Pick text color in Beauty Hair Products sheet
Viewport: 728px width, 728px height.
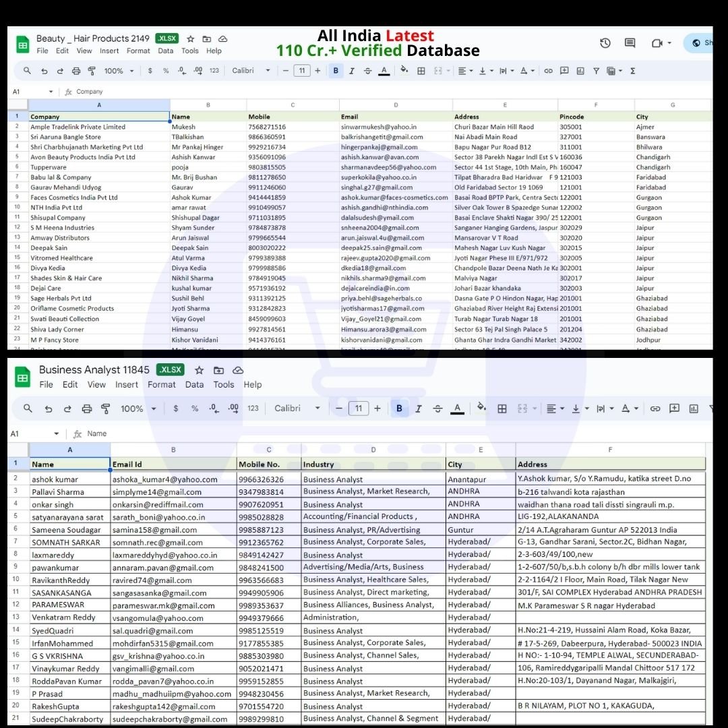(384, 71)
